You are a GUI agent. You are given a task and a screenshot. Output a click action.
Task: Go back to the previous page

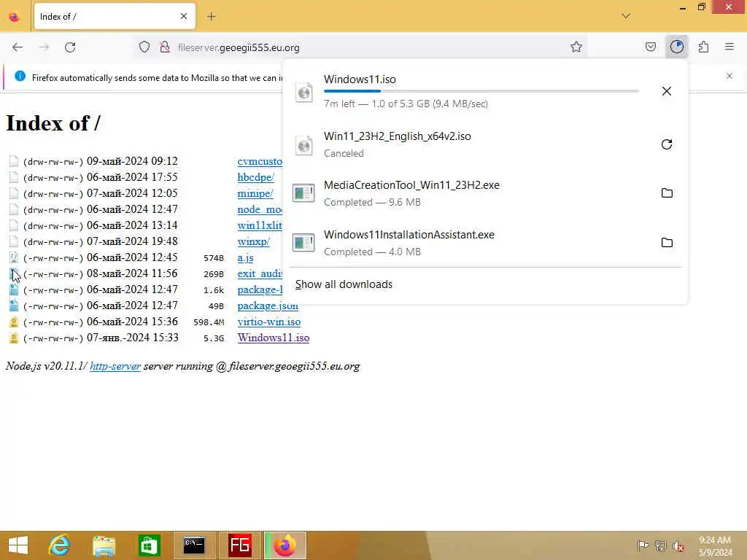click(x=18, y=47)
